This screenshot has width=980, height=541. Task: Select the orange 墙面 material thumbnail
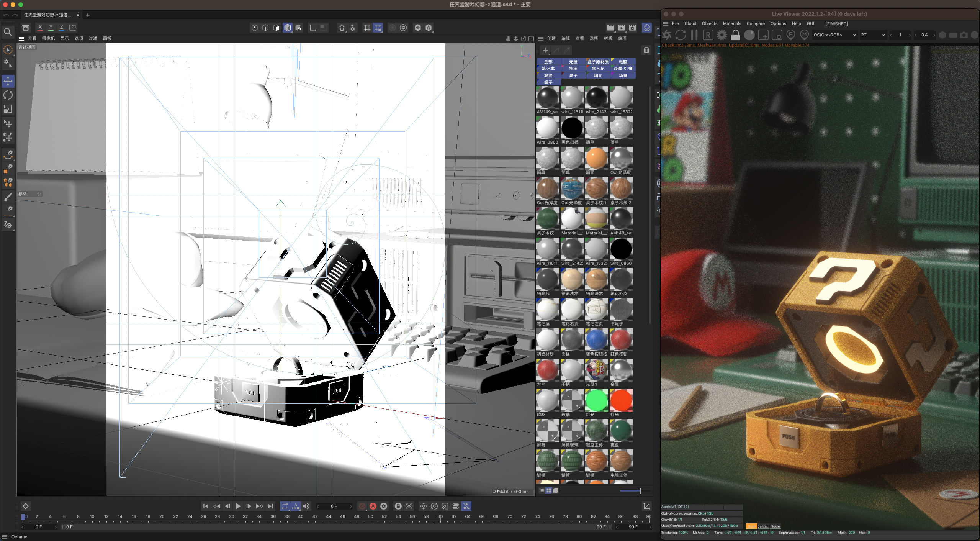(596, 158)
